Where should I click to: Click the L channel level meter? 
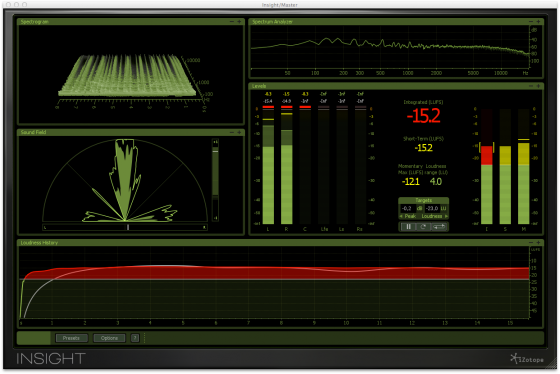[x=268, y=166]
